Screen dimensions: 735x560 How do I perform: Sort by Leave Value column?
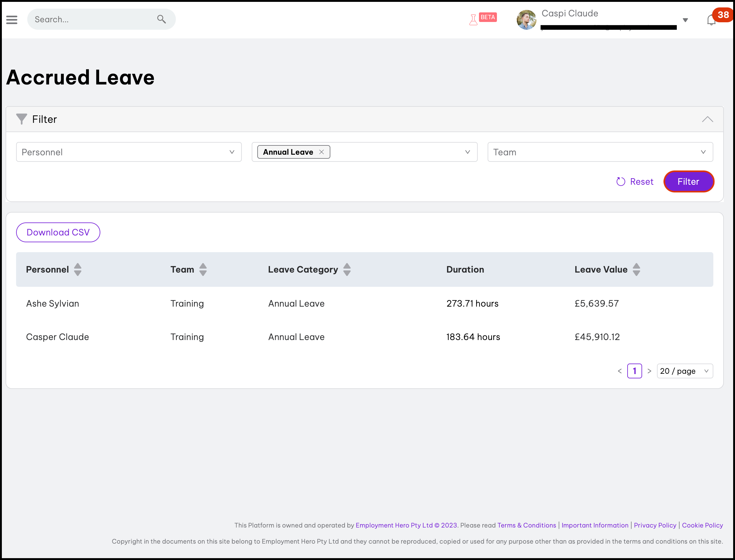pyautogui.click(x=636, y=269)
